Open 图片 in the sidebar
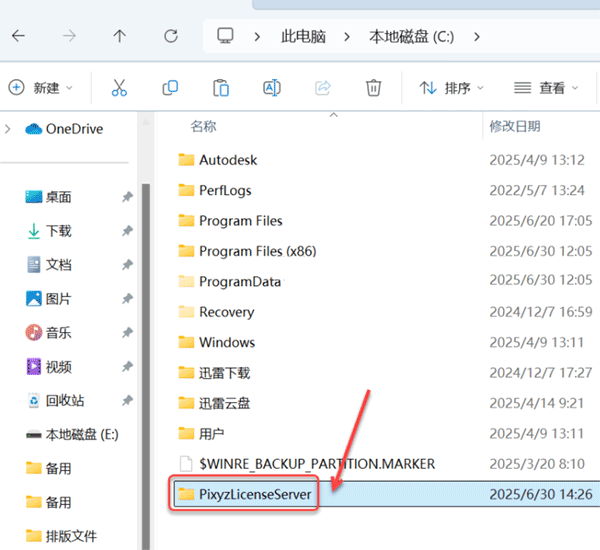Screen dimensions: 600x550 [49, 299]
